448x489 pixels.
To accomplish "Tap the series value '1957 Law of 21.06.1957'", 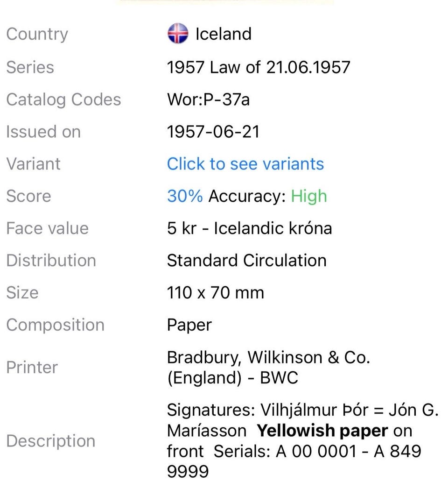I will point(259,67).
